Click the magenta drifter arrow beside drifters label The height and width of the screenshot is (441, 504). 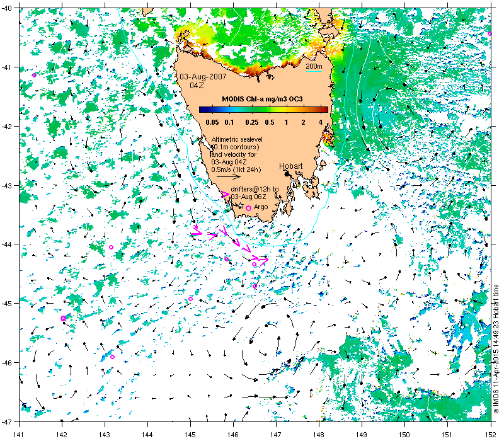226,194
